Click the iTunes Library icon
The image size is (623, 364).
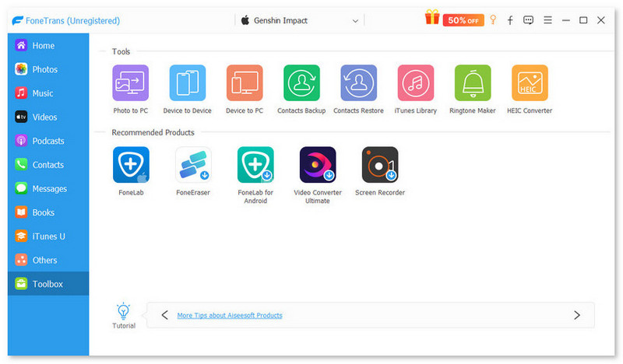(416, 83)
